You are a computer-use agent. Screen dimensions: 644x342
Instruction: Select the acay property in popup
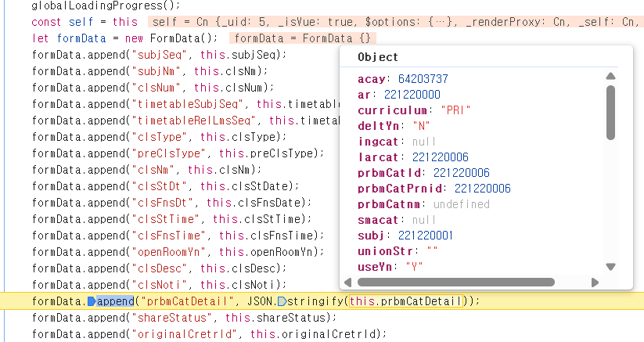coord(372,79)
